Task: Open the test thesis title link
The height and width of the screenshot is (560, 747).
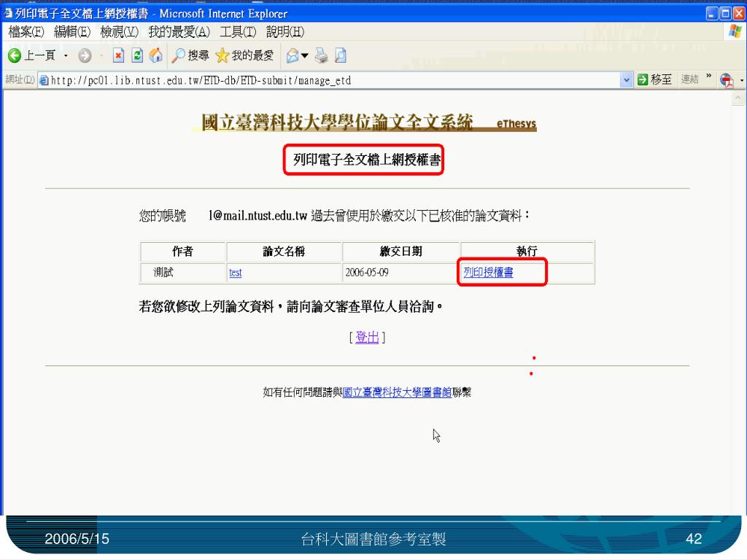Action: coord(236,273)
